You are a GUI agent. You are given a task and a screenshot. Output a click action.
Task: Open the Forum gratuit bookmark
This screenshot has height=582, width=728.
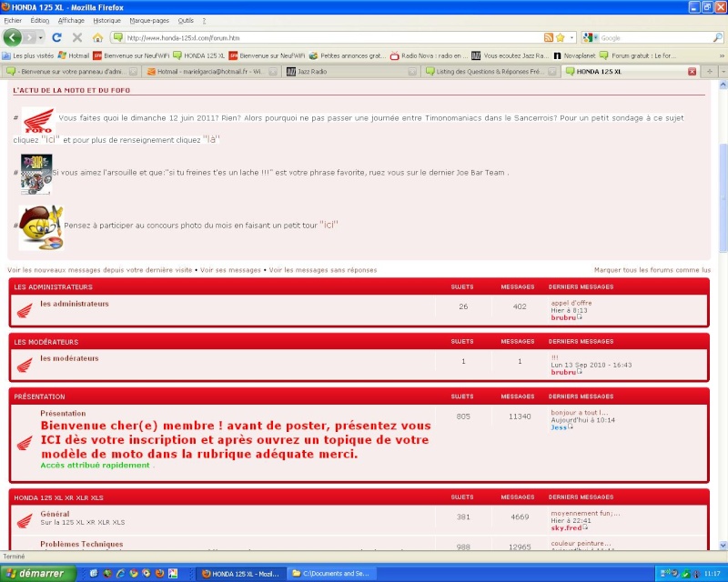(638, 55)
